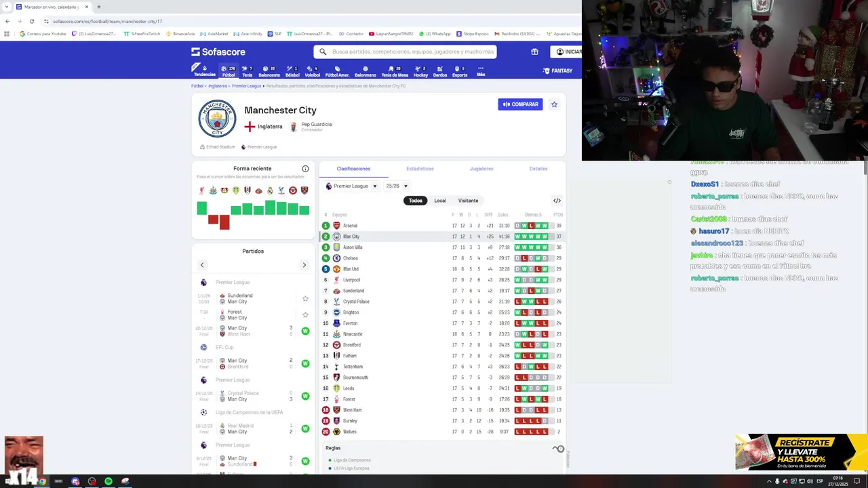Expand the Más sports menu
The width and height of the screenshot is (868, 488).
pyautogui.click(x=481, y=71)
